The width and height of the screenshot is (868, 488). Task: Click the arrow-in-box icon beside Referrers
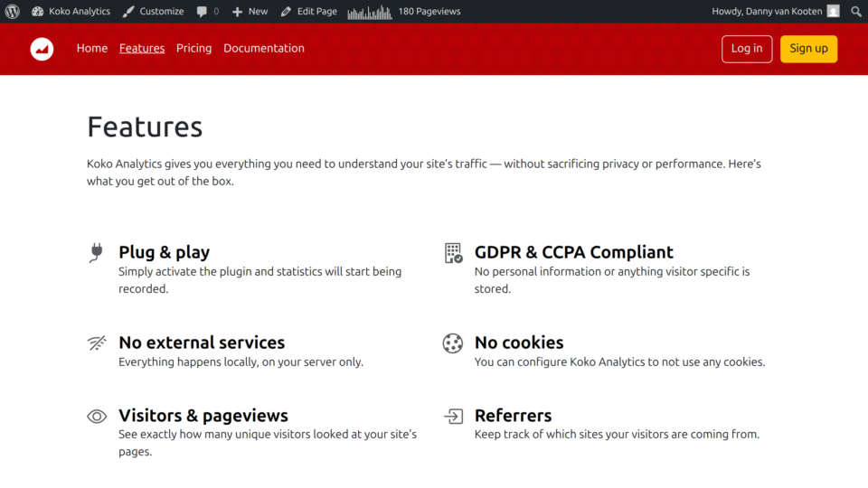(x=453, y=416)
